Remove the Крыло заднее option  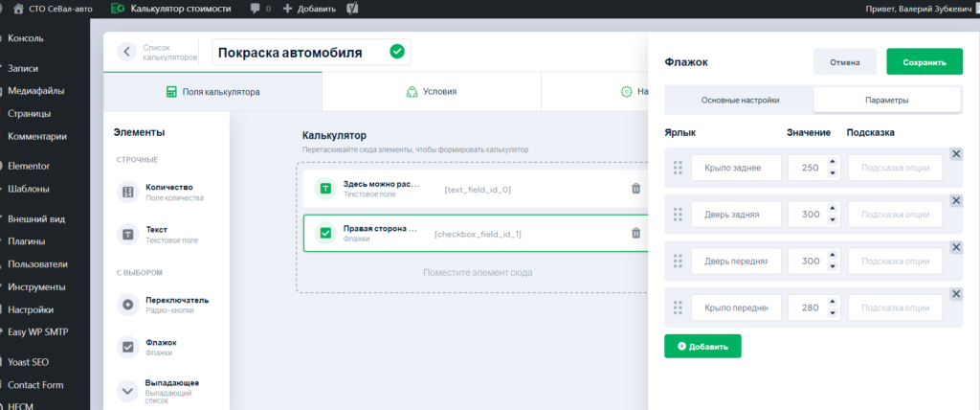[x=956, y=154]
